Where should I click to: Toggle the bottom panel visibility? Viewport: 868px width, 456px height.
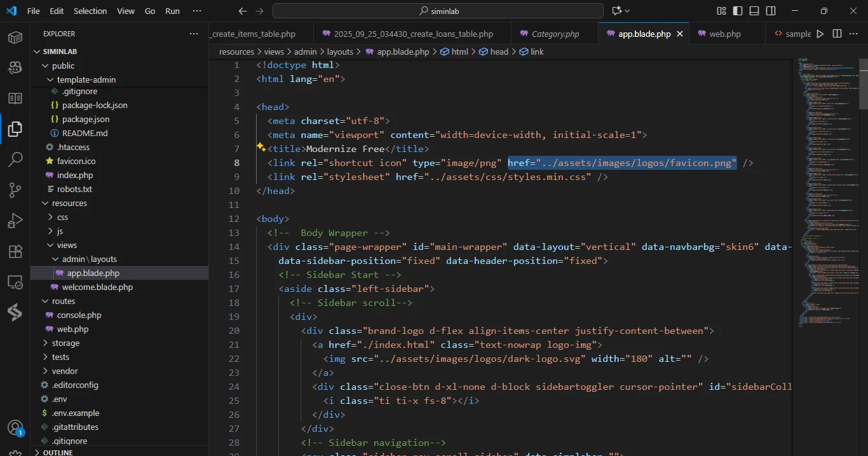(x=754, y=11)
